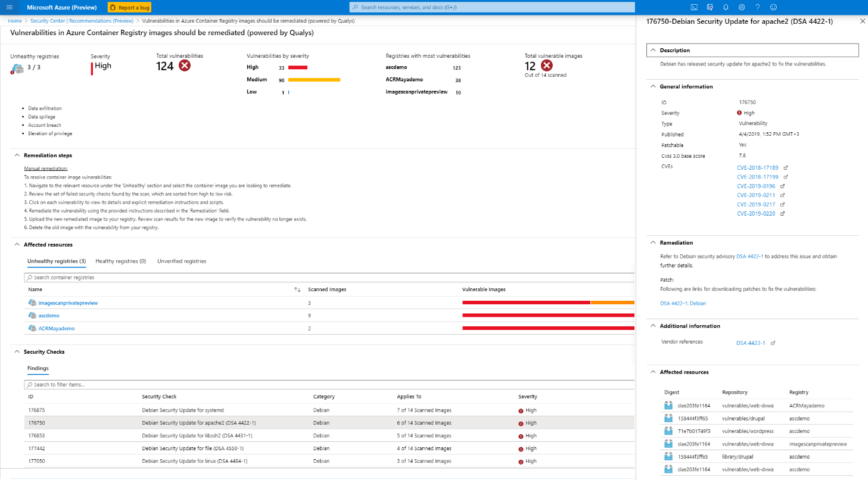Collapse the Description section in details pane
The image size is (868, 480).
tap(653, 51)
